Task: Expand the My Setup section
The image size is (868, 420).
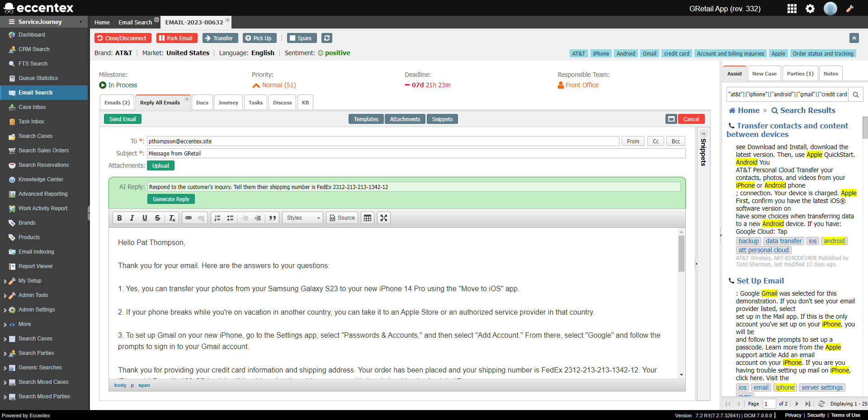Action: (x=5, y=281)
